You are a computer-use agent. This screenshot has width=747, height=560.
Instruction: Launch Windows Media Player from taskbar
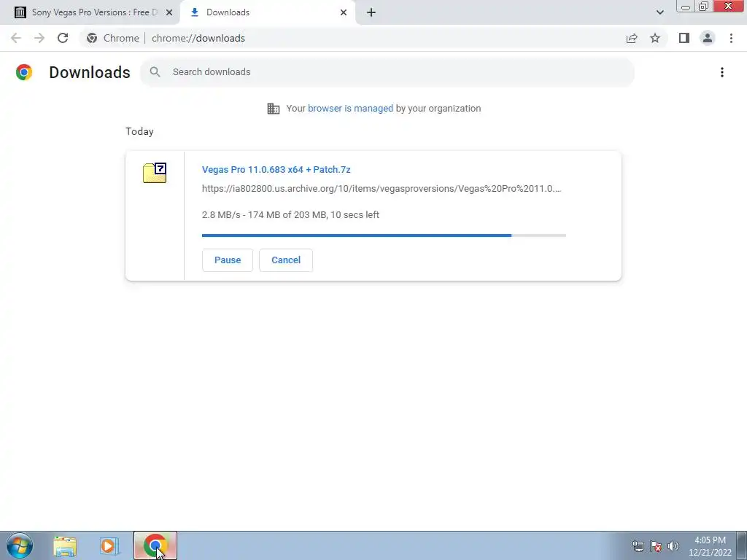pos(109,546)
